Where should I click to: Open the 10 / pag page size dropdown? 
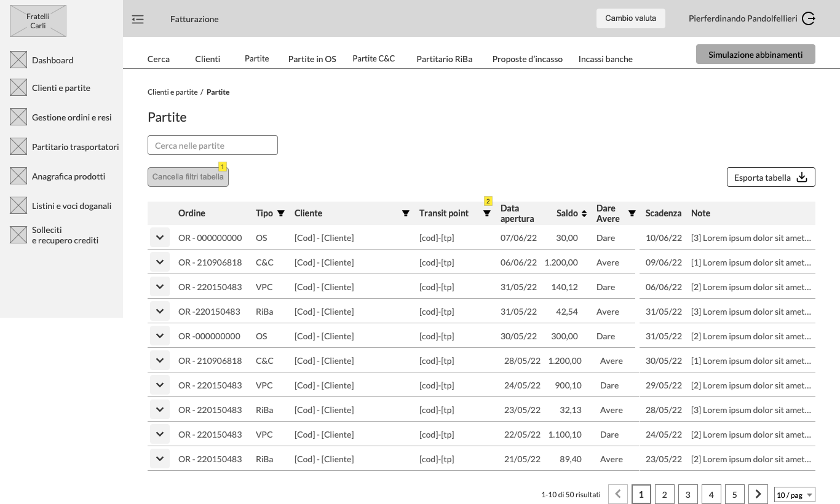tap(794, 495)
